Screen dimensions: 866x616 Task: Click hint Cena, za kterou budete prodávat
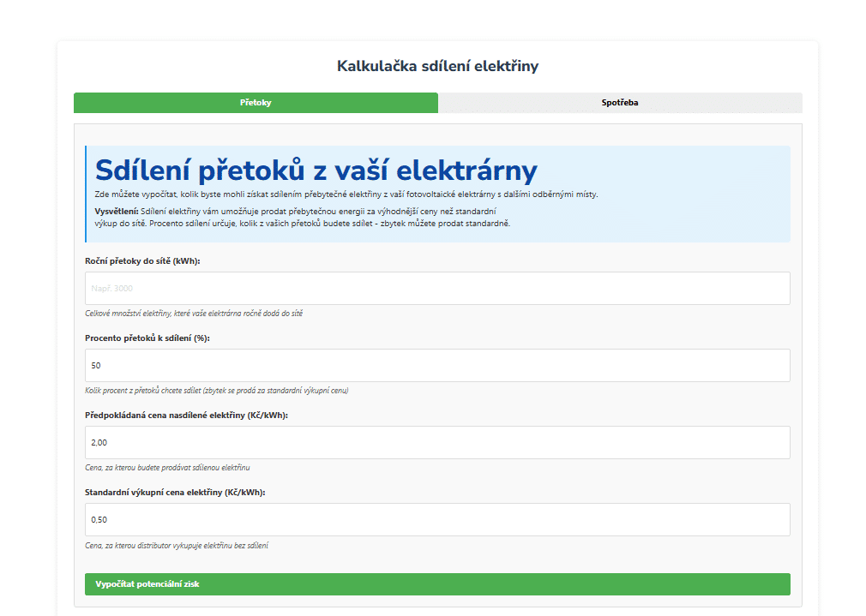coord(167,468)
